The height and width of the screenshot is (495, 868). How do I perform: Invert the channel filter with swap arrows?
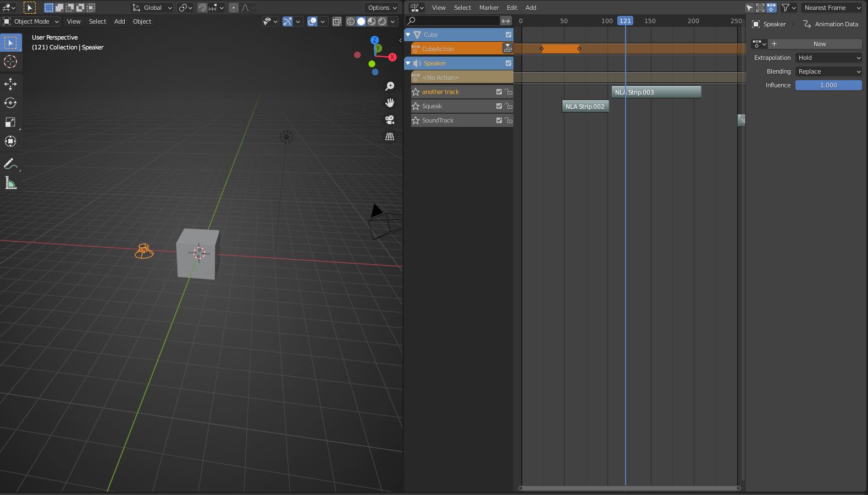tap(506, 21)
